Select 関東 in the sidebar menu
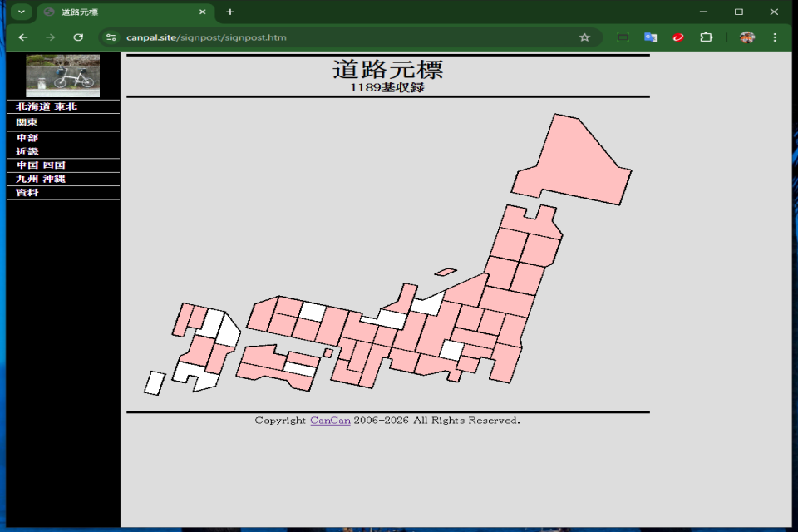The height and width of the screenshot is (532, 798). pyautogui.click(x=27, y=122)
